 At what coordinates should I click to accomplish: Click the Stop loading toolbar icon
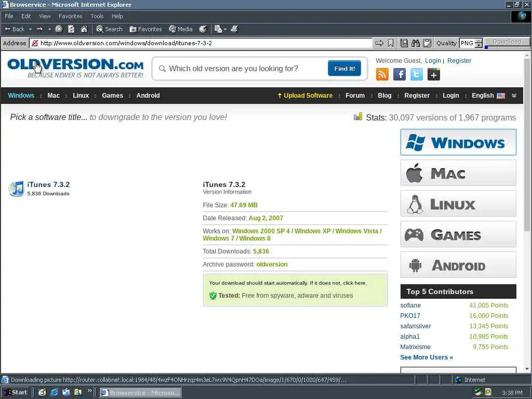tap(59, 29)
